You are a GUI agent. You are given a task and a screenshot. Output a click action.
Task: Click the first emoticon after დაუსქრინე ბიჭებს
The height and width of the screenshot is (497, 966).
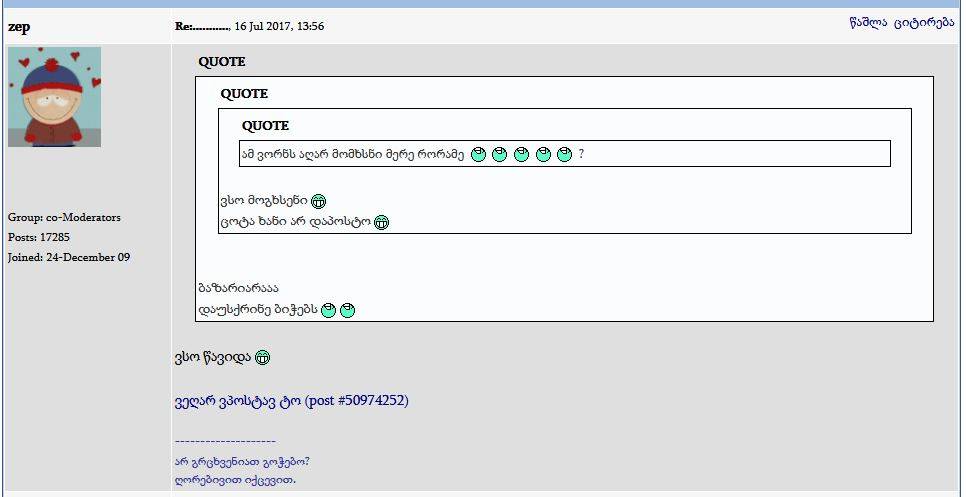pyautogui.click(x=328, y=310)
